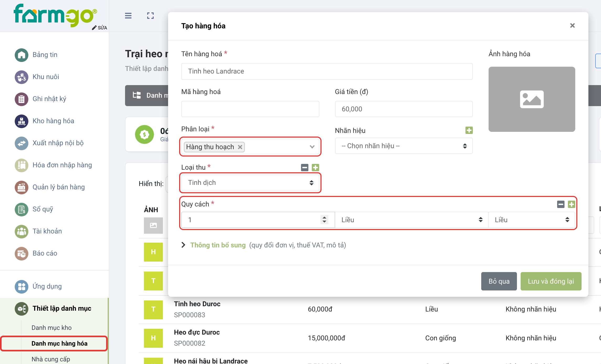Open Danh mục kho submenu item

point(51,328)
